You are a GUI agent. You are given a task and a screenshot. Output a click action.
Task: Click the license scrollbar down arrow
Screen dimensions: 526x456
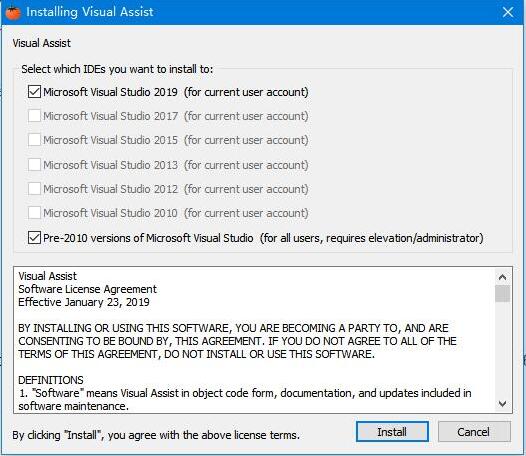tap(502, 404)
